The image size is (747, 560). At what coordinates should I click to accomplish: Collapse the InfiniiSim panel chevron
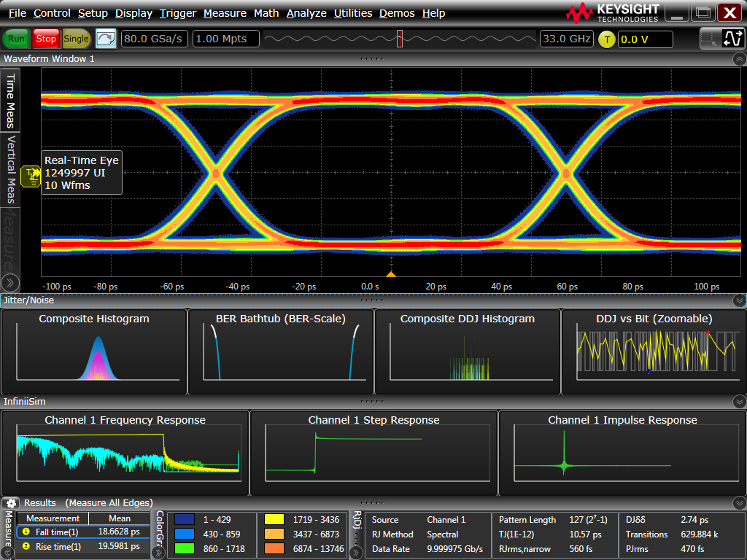pyautogui.click(x=738, y=401)
